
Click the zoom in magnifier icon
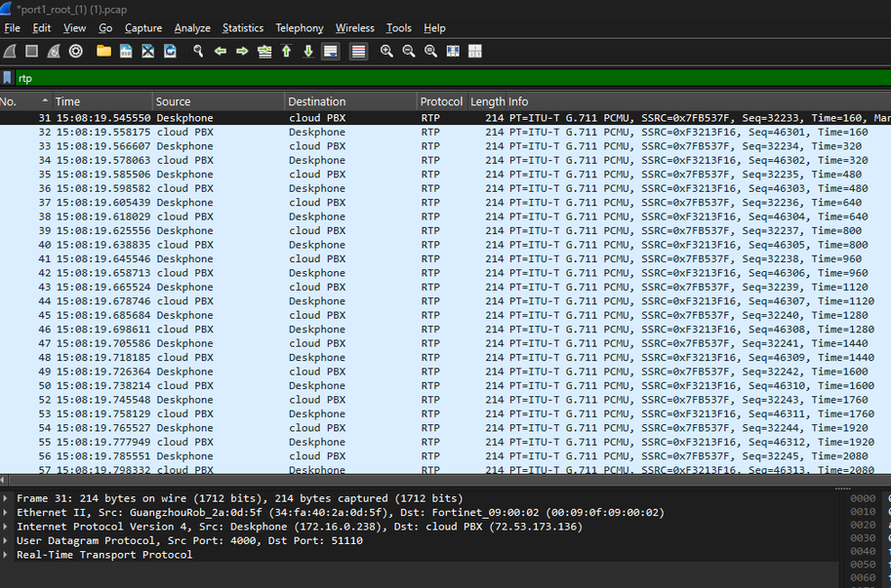coord(386,51)
